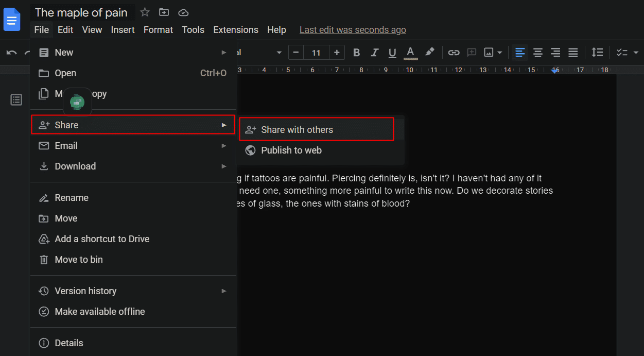Screen dimensions: 644x356
Task: Insert a link with the chain icon
Action: coord(454,53)
